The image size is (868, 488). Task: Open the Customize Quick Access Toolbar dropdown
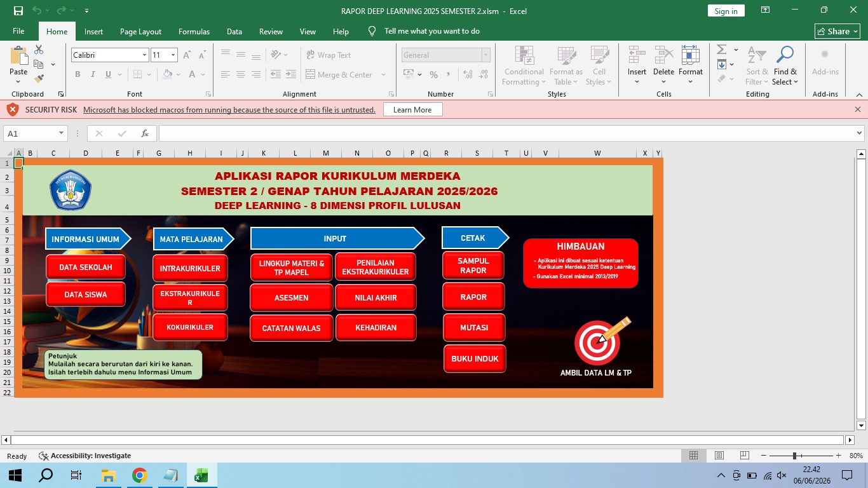(x=86, y=11)
